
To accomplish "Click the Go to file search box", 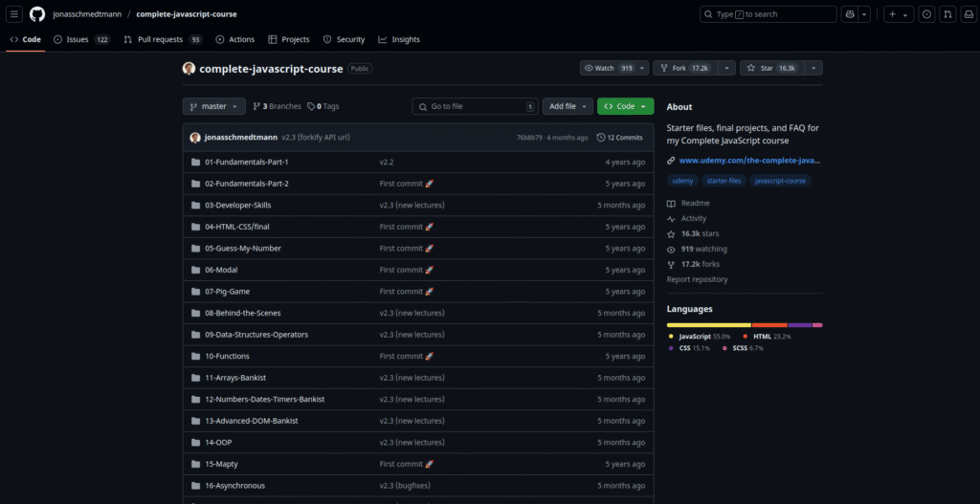I will pos(475,106).
